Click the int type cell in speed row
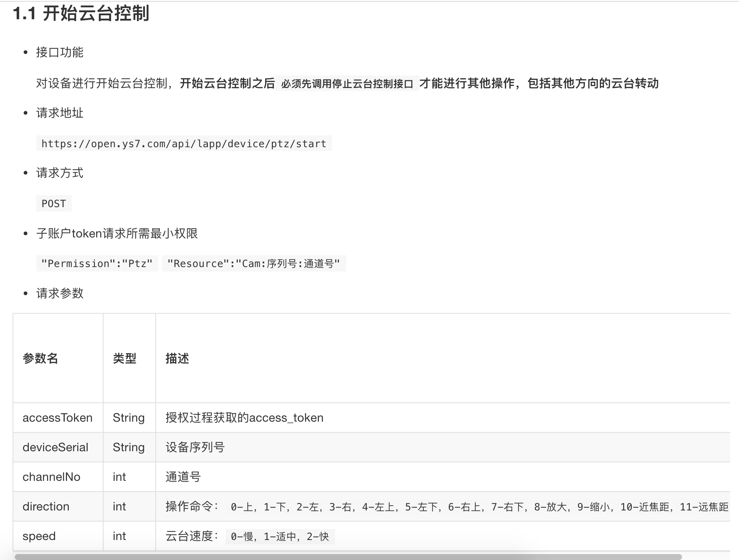Viewport: 739px width, 560px height. [x=129, y=536]
